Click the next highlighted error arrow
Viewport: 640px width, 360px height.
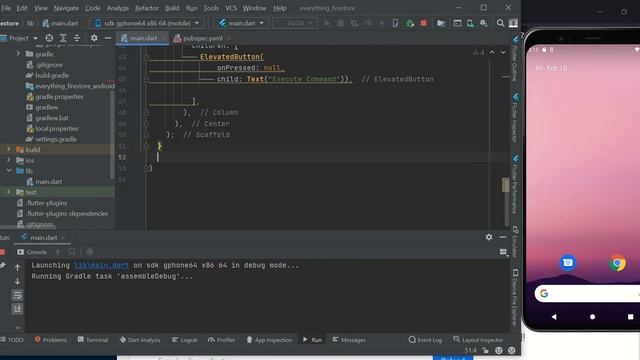[503, 52]
